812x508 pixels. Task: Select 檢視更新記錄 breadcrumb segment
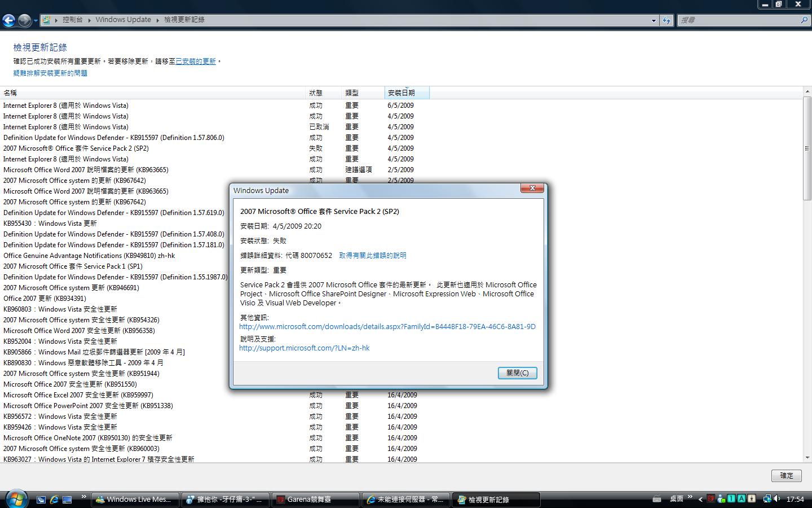coord(184,20)
